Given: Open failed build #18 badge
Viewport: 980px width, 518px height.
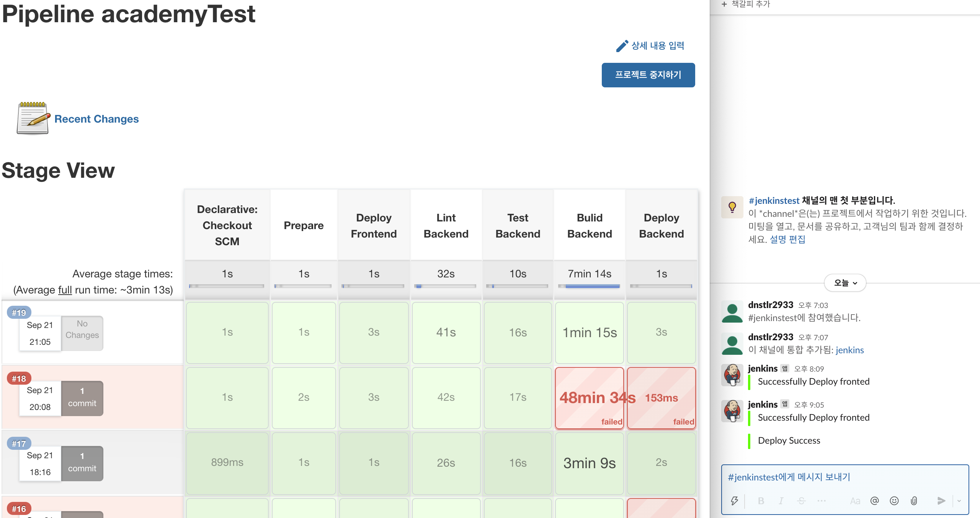Looking at the screenshot, I should click(19, 379).
